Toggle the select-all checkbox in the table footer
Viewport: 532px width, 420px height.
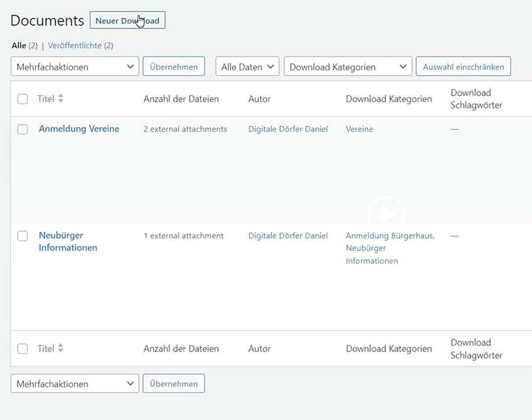click(x=22, y=349)
